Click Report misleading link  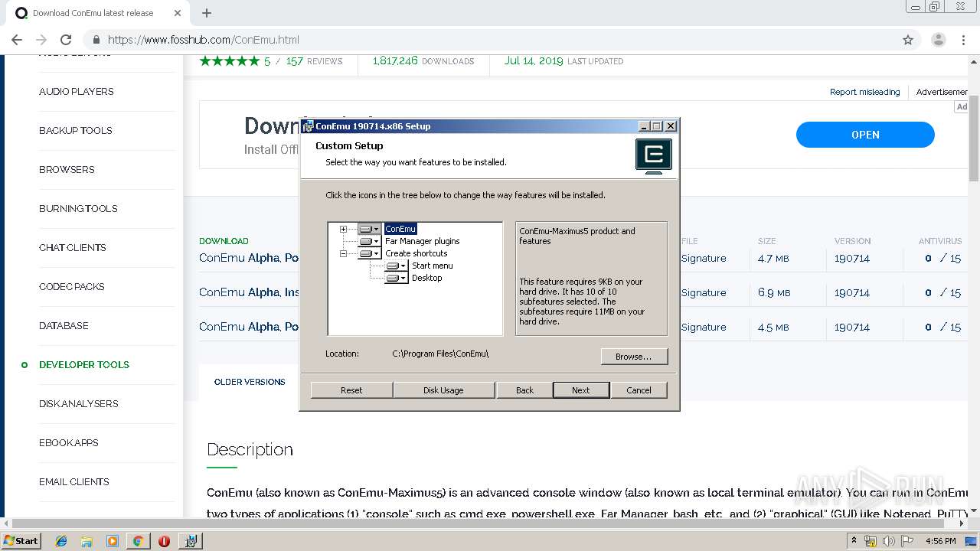tap(865, 92)
